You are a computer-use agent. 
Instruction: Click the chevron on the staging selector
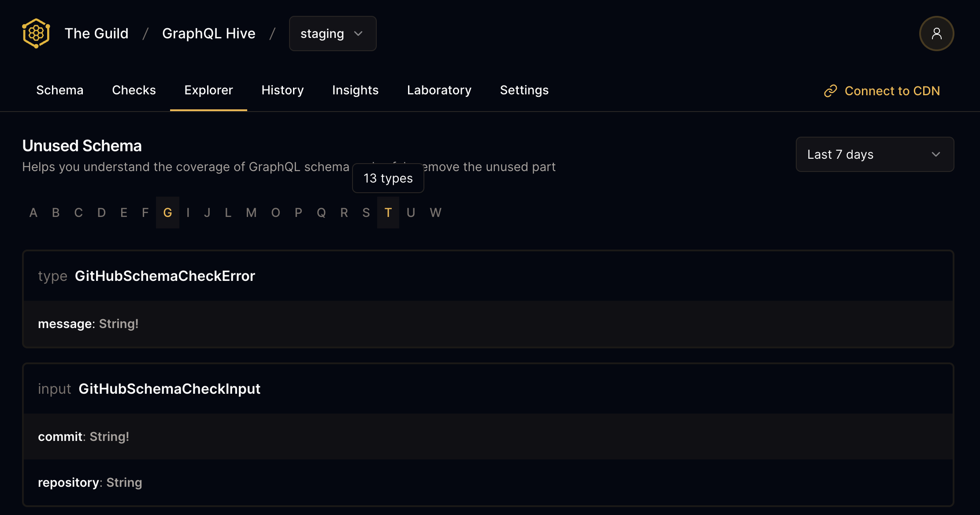click(x=358, y=34)
